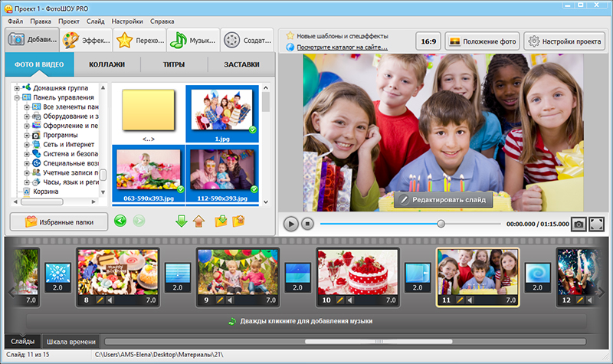This screenshot has height=364, width=613.
Task: Open the Правка menu
Action: [41, 21]
